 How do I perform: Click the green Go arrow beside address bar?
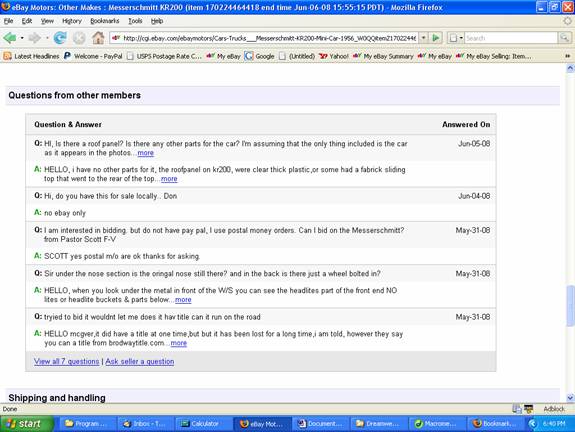pos(436,38)
